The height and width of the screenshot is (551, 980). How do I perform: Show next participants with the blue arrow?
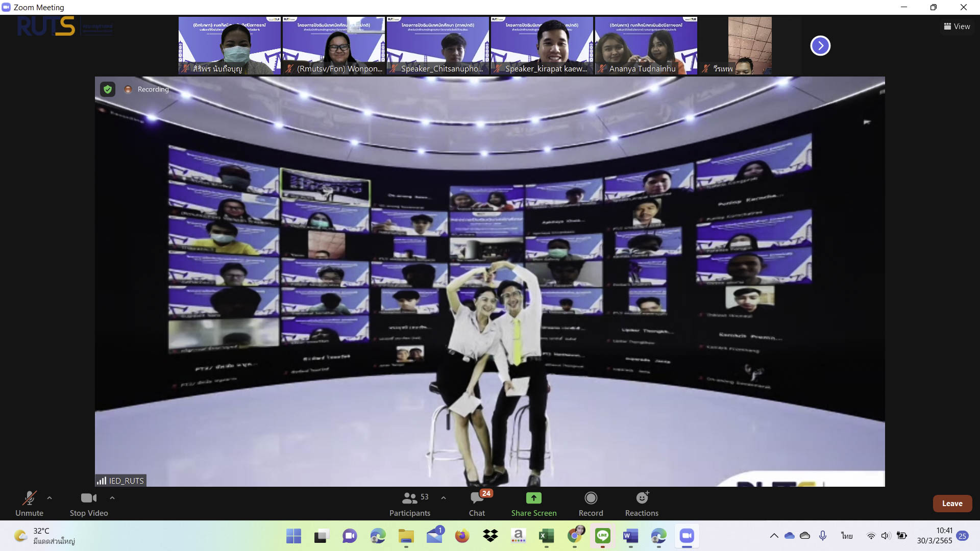click(x=820, y=46)
